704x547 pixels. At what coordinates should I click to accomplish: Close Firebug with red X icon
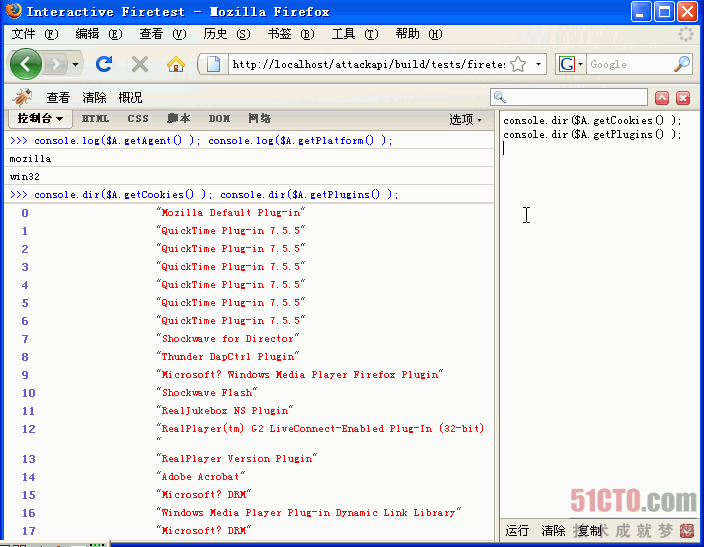683,98
